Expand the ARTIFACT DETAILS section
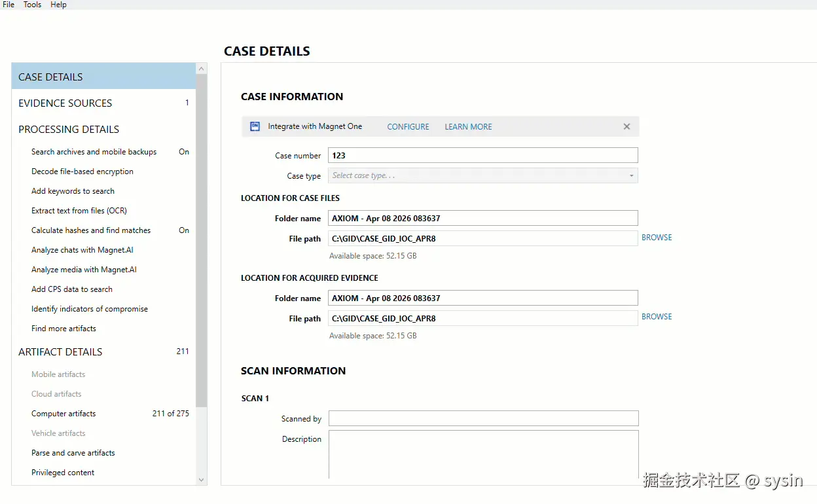This screenshot has width=817, height=504. point(60,351)
